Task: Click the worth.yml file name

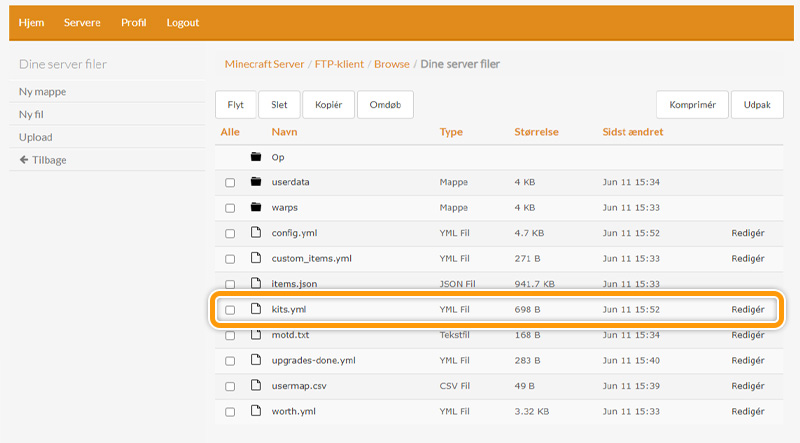Action: 293,411
